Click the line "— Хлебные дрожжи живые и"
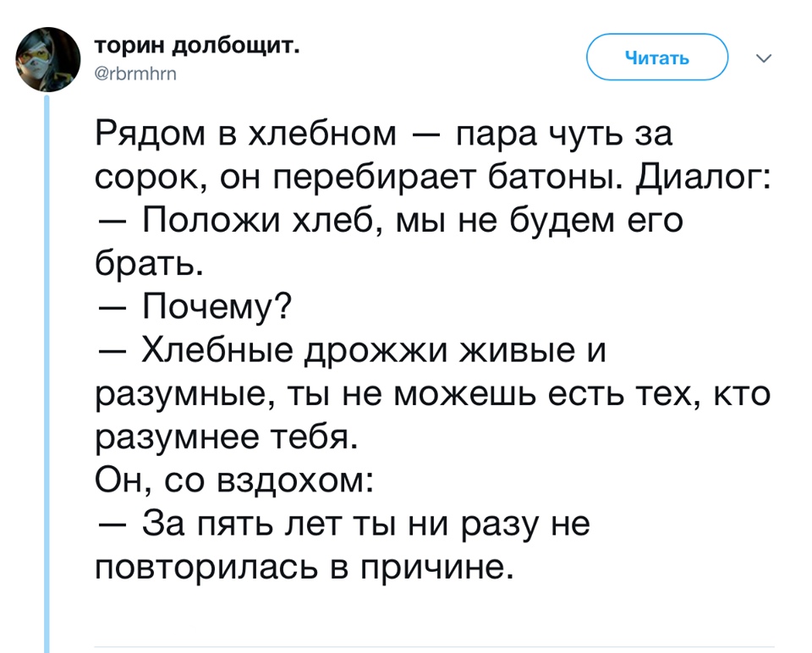 pos(354,351)
